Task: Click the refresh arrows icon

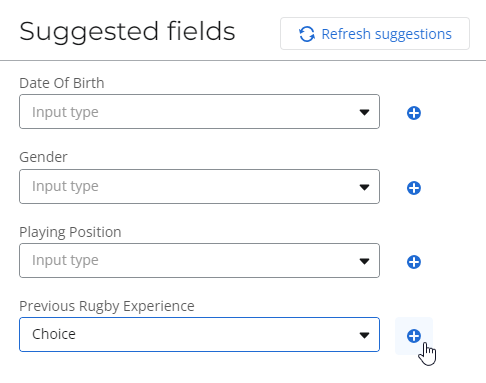Action: (307, 34)
